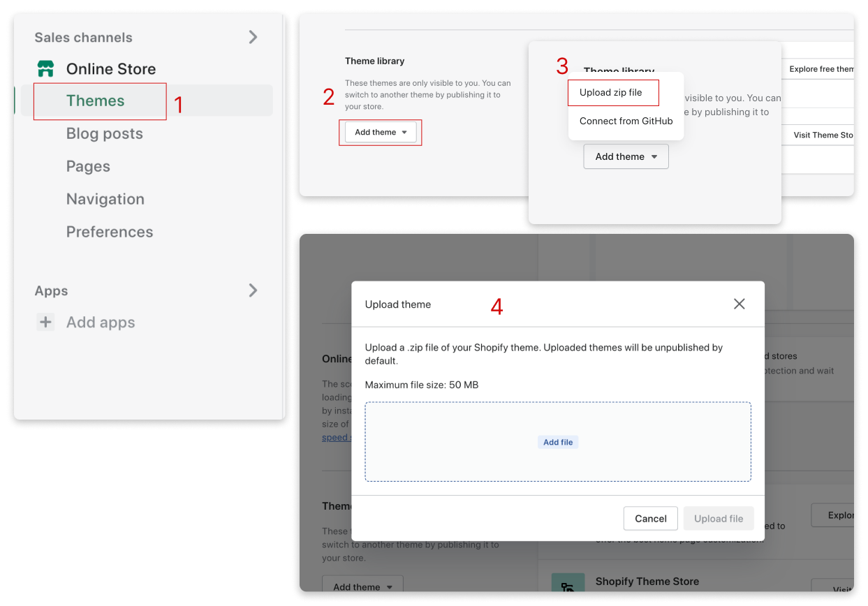Click the speed link behind the dialog
Image resolution: width=868 pixels, height=606 pixels.
tap(335, 438)
